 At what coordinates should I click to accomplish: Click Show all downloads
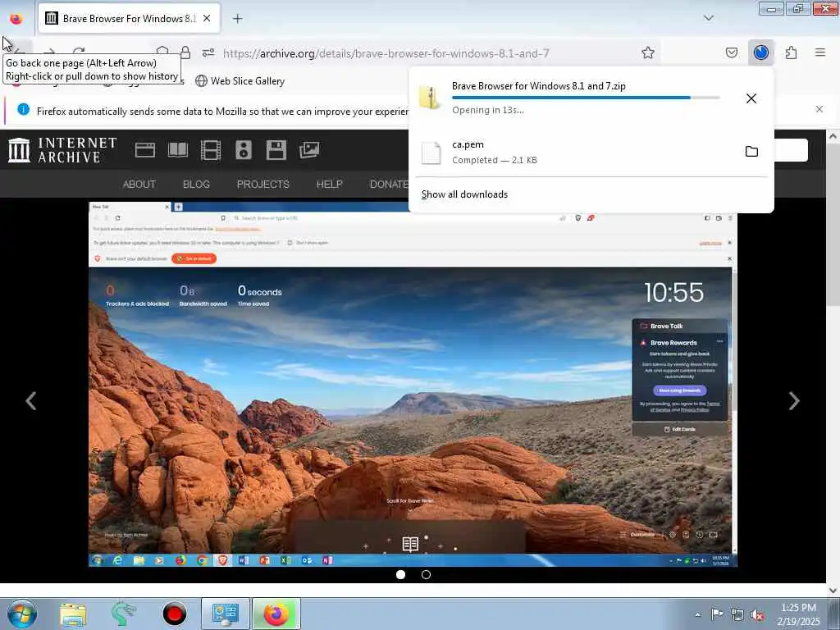coord(464,194)
